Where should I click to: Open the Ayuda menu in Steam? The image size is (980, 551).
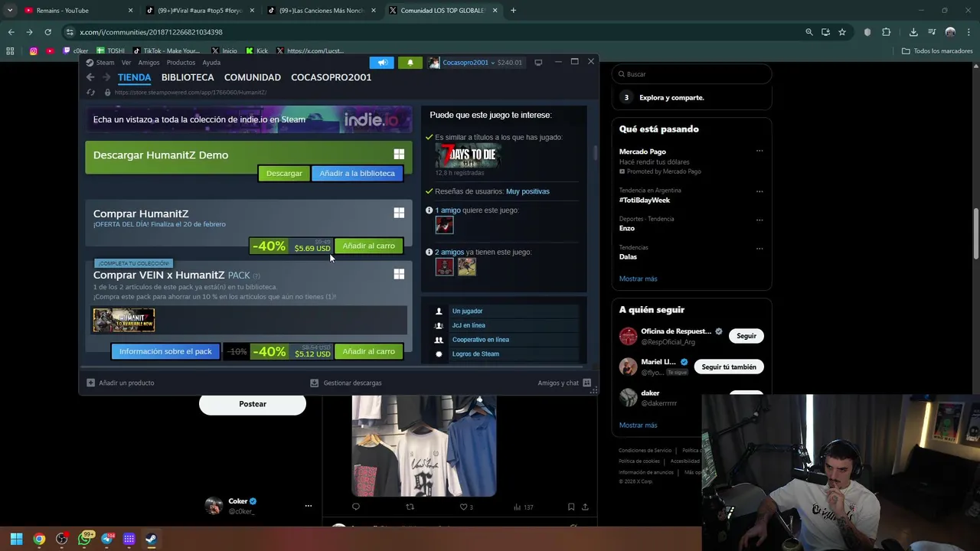point(211,63)
